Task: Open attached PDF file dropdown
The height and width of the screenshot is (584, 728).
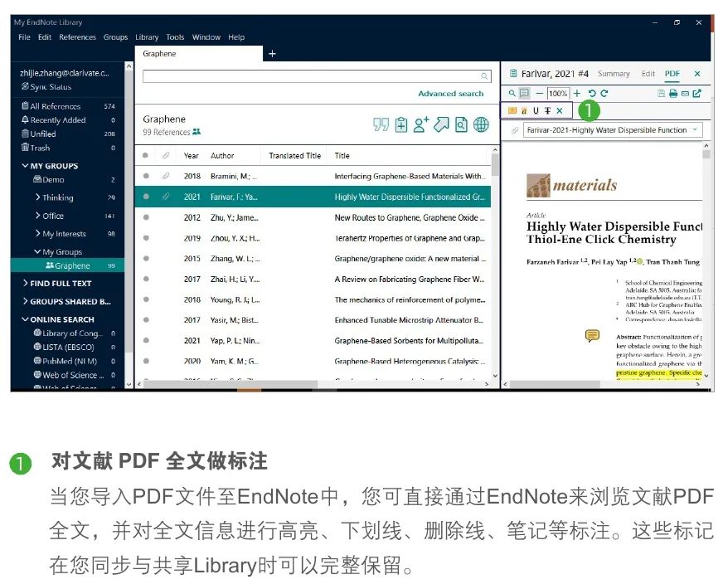Action: click(x=613, y=130)
